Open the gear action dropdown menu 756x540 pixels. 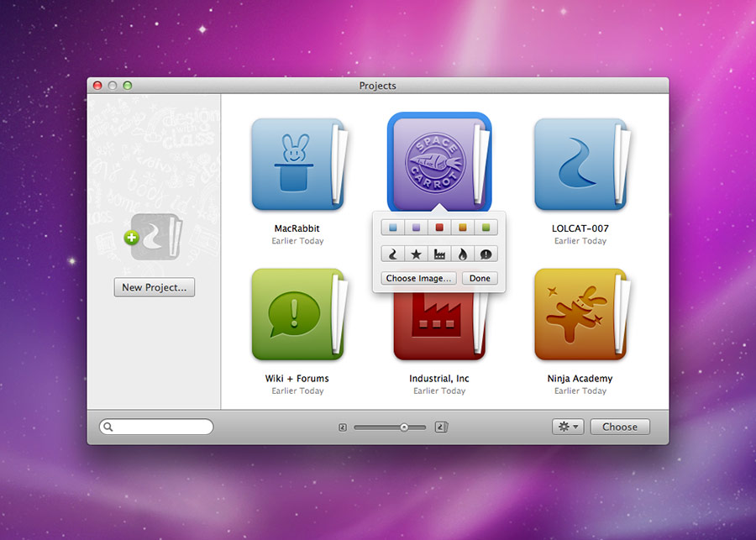coord(567,427)
